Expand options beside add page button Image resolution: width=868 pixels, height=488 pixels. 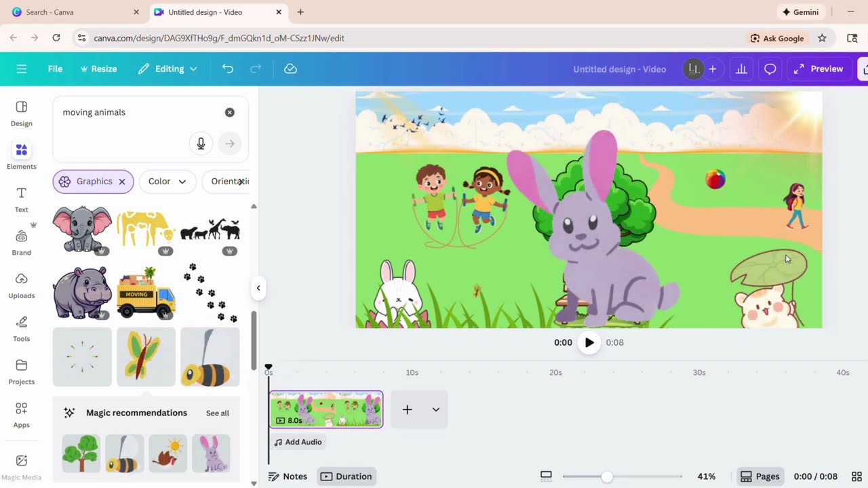435,409
